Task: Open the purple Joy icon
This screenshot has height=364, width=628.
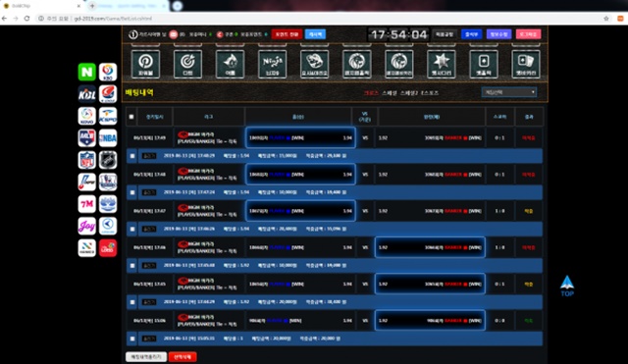Action: click(x=87, y=226)
